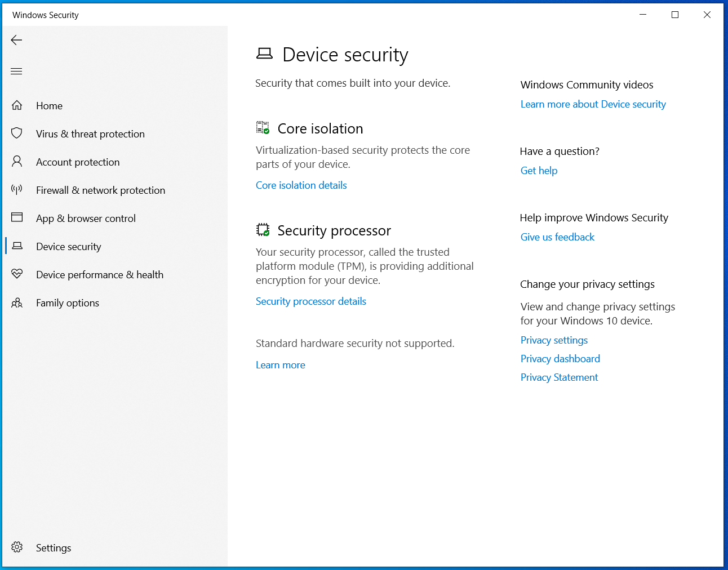The image size is (728, 570).
Task: Click the person icon for Account protection
Action: 17,162
